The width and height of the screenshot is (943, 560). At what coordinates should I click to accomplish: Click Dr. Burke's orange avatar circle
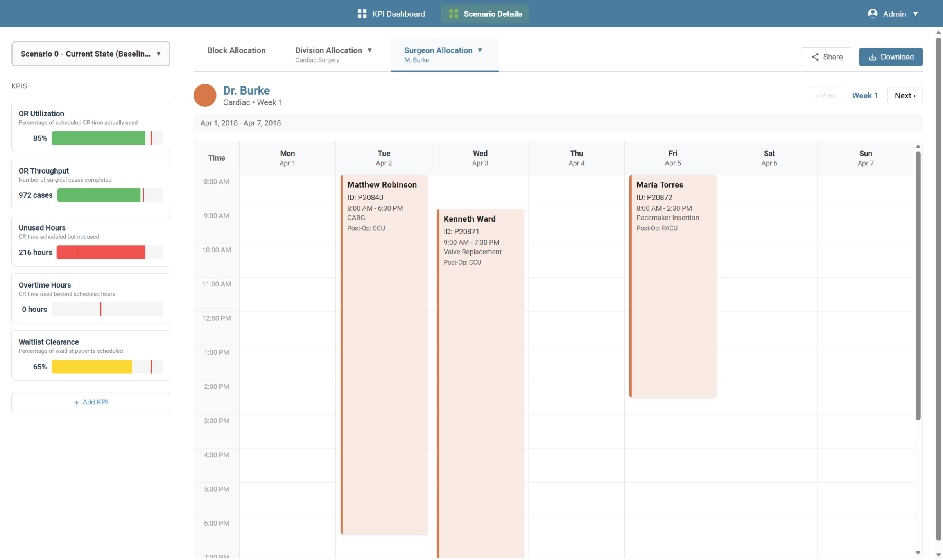(205, 95)
